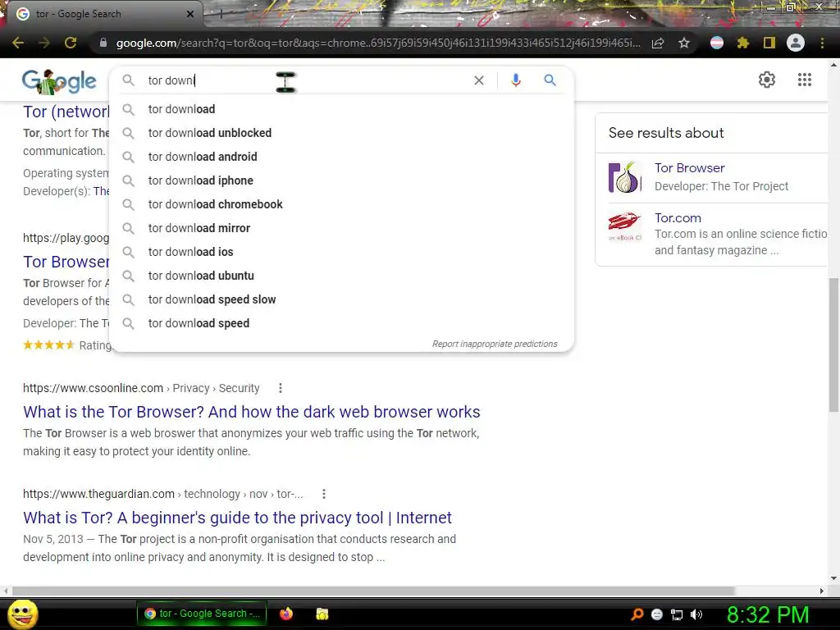The height and width of the screenshot is (630, 840).
Task: Open Chrome three-dot menu
Action: tap(822, 43)
